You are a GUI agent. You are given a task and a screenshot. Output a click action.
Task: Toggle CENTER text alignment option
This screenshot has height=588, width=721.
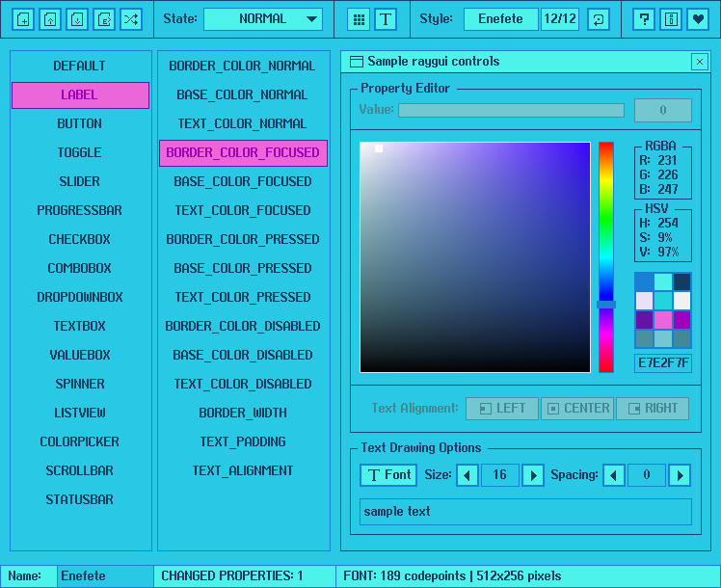[577, 408]
